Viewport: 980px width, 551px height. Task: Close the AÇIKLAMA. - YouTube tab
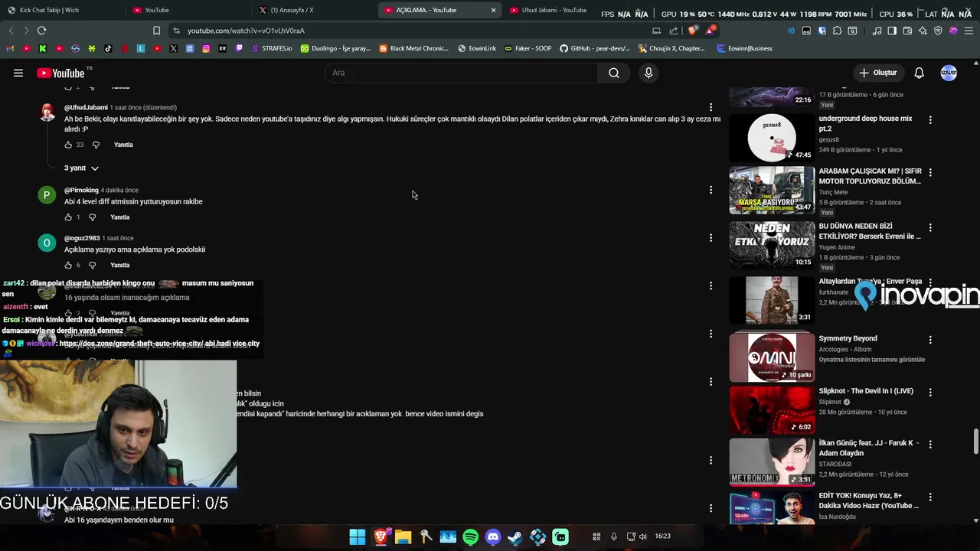point(493,10)
